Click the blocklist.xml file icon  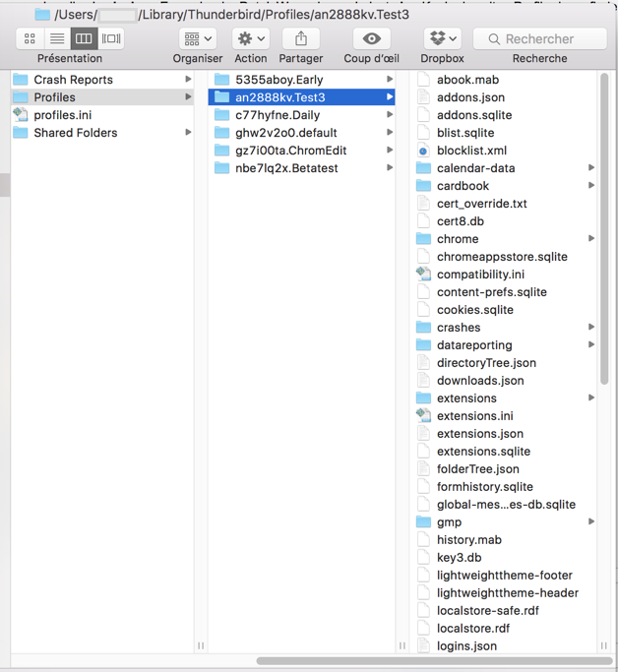coord(423,151)
